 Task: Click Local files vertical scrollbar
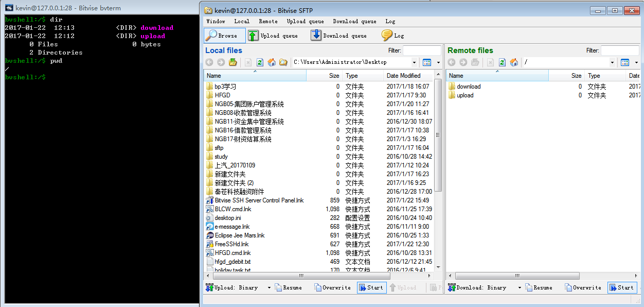[x=438, y=135]
